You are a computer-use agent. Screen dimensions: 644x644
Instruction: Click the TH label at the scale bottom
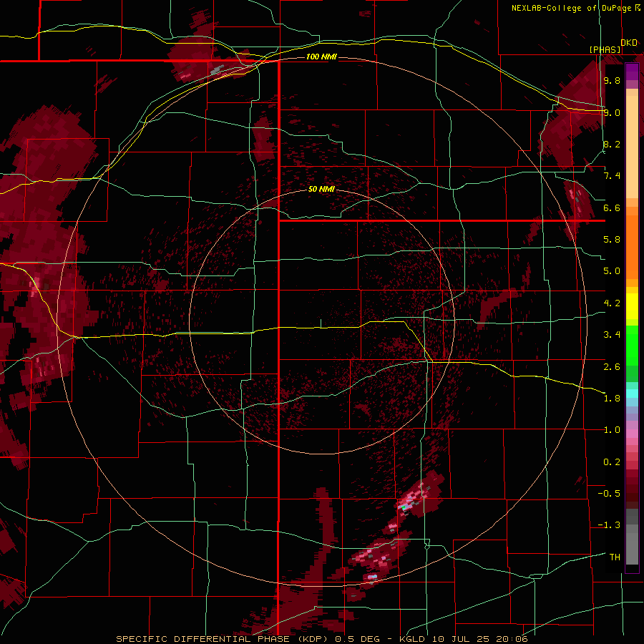(x=615, y=557)
